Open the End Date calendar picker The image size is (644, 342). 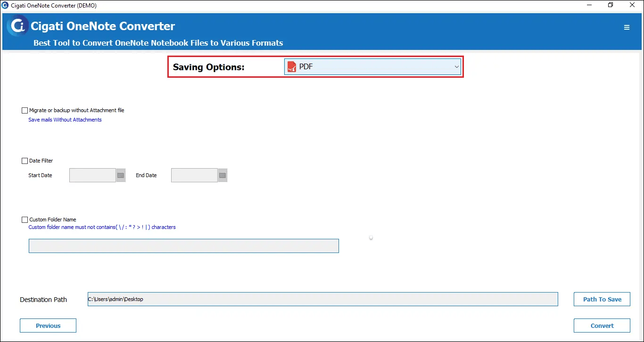[x=223, y=175]
